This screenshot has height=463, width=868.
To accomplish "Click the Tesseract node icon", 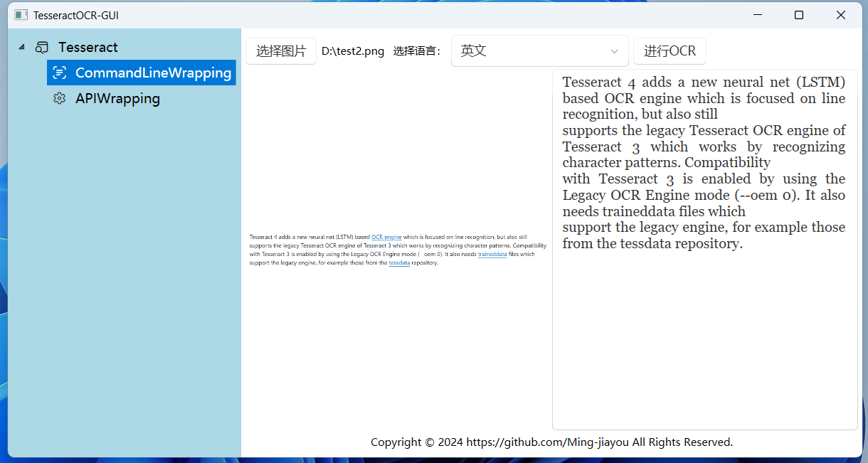I will pyautogui.click(x=43, y=48).
